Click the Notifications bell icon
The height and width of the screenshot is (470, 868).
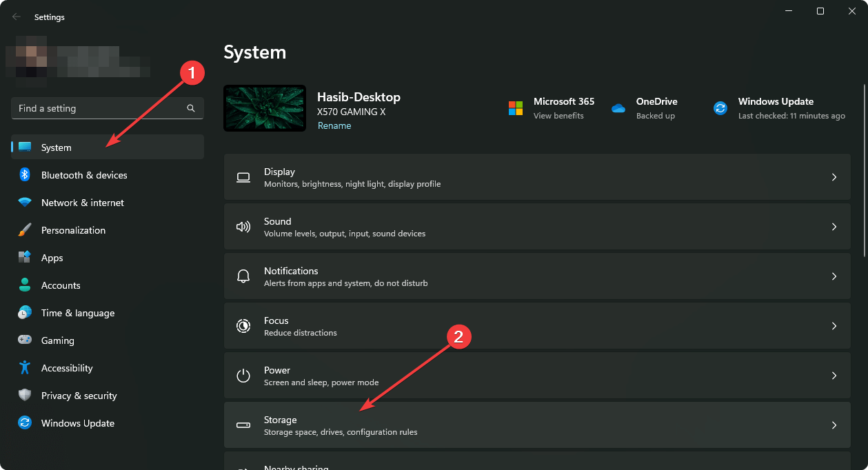(243, 276)
